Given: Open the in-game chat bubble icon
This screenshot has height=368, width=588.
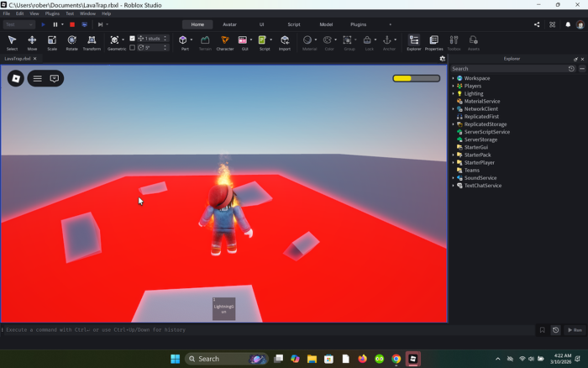Looking at the screenshot, I should pos(55,78).
